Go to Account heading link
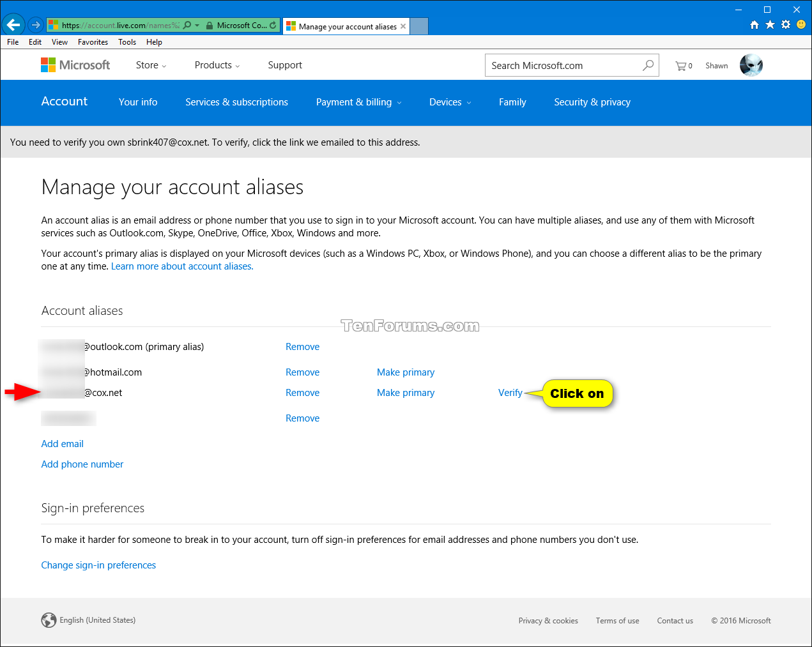Image resolution: width=812 pixels, height=647 pixels. [x=65, y=102]
